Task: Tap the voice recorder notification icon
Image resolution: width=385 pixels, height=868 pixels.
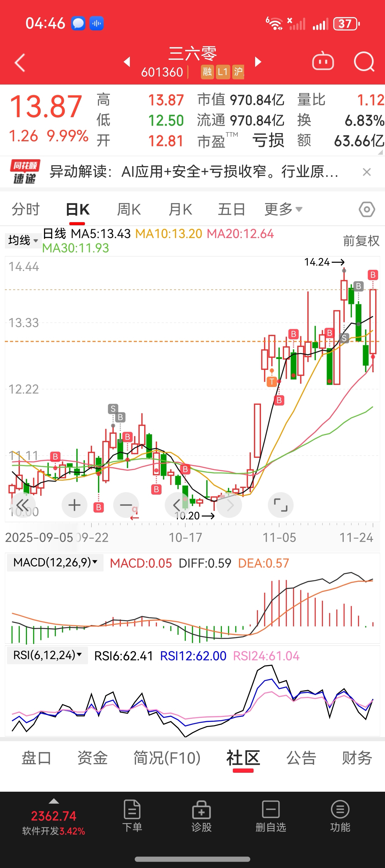Action: tap(97, 24)
